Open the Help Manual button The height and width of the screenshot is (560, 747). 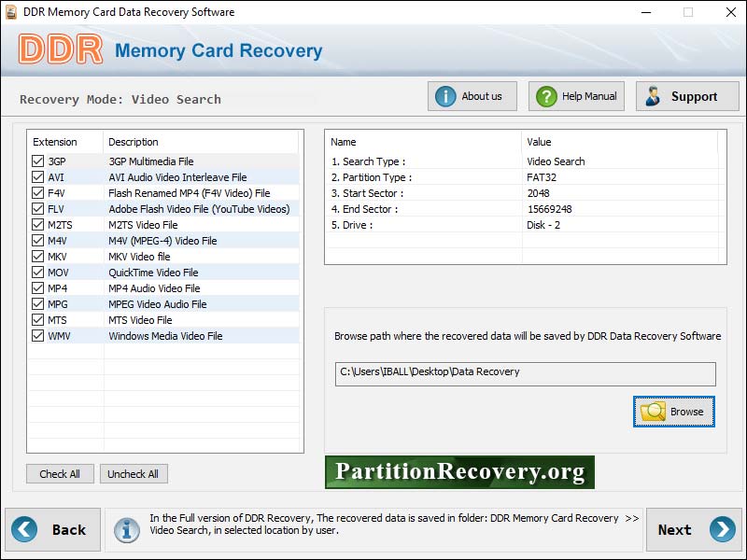click(x=576, y=96)
